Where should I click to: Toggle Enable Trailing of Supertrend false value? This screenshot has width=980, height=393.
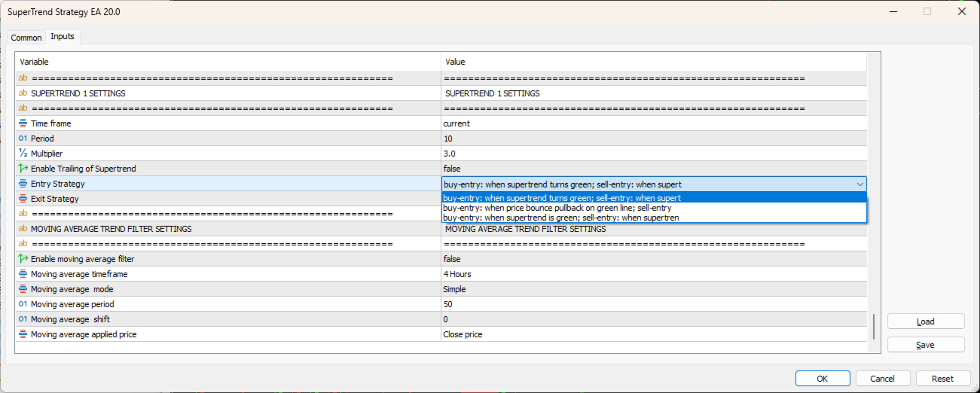[452, 169]
